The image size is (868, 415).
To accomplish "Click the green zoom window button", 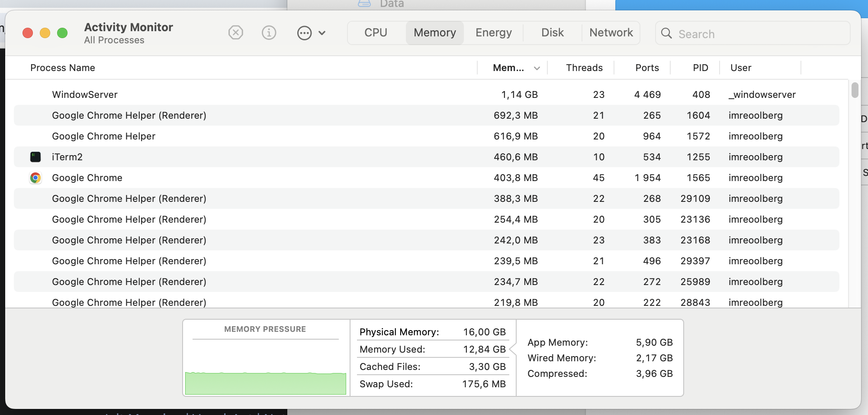I will 62,33.
